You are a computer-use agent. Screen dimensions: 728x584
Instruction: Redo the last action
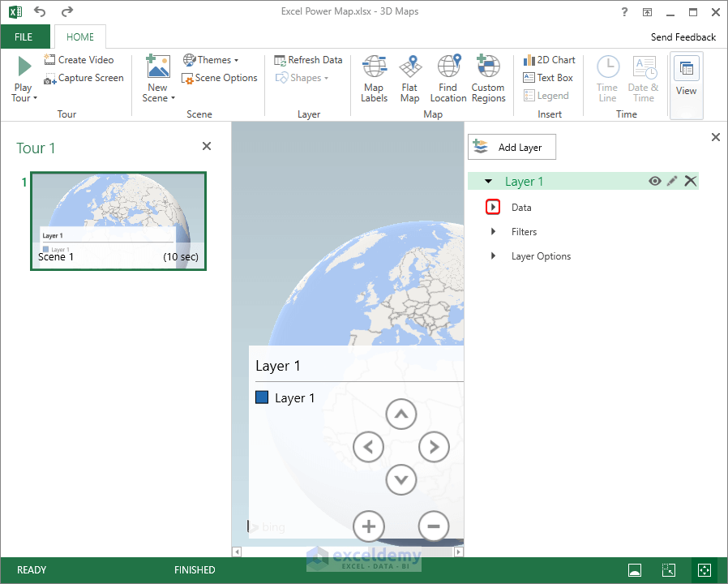pyautogui.click(x=67, y=11)
